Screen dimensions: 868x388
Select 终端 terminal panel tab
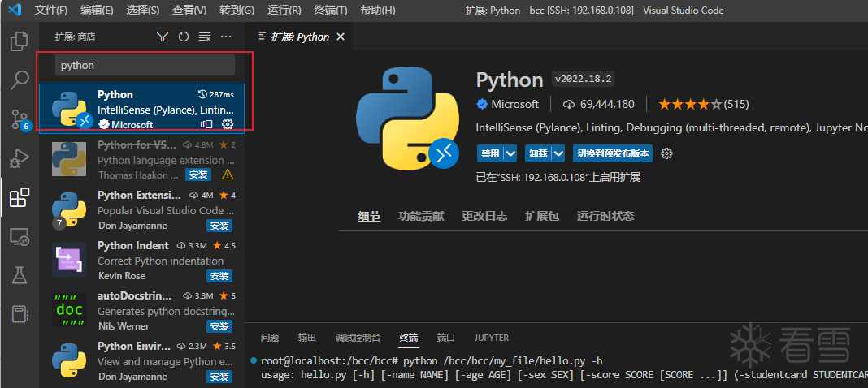409,338
